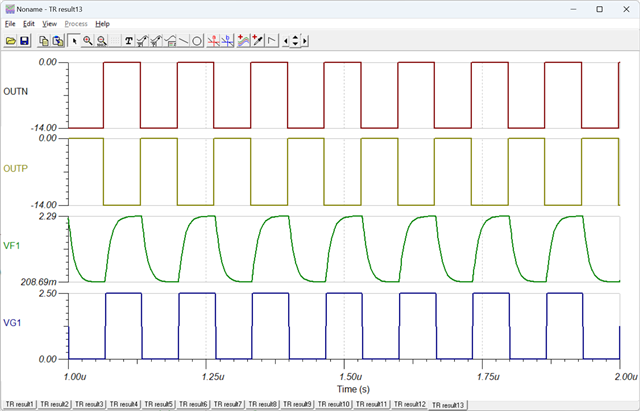This screenshot has width=640, height=411.
Task: Select the Zoom in magnifier tool
Action: tap(87, 41)
